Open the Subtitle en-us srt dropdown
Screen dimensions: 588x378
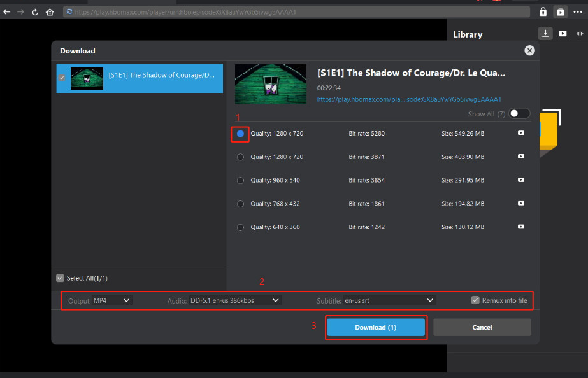click(x=389, y=300)
